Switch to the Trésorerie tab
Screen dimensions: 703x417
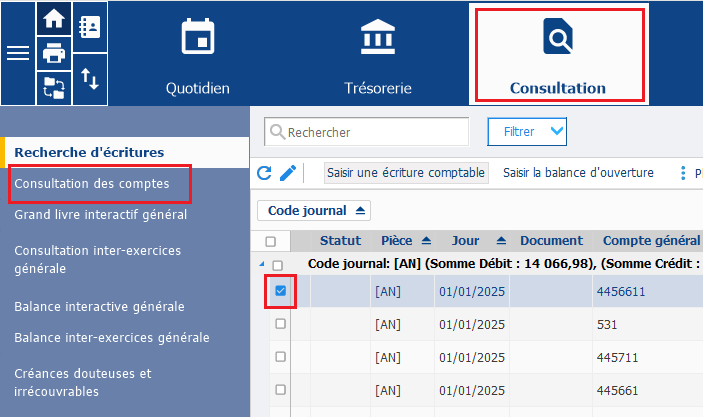(x=377, y=53)
